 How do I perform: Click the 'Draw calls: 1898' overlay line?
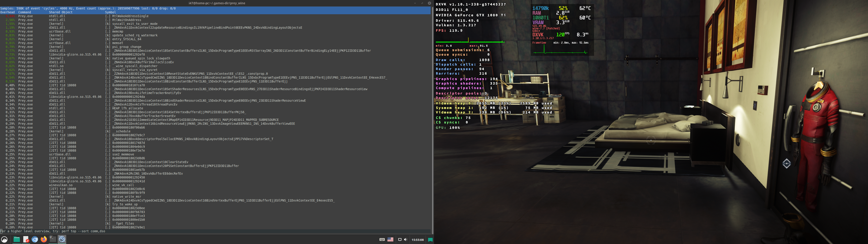pyautogui.click(x=463, y=60)
